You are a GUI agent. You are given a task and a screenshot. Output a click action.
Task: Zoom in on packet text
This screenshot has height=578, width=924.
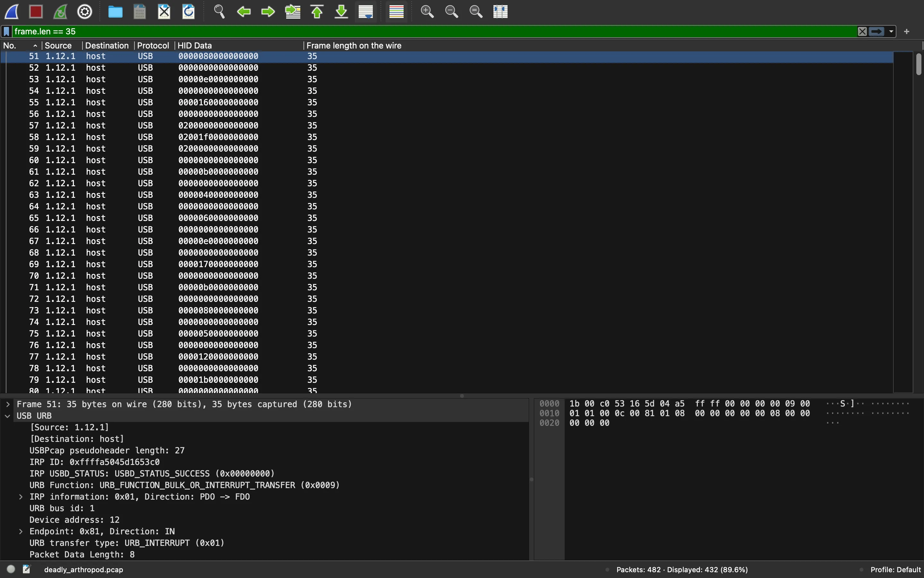click(427, 12)
